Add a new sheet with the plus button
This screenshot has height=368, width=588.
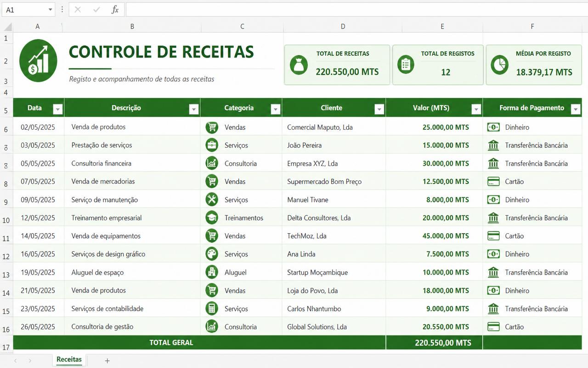pos(107,361)
